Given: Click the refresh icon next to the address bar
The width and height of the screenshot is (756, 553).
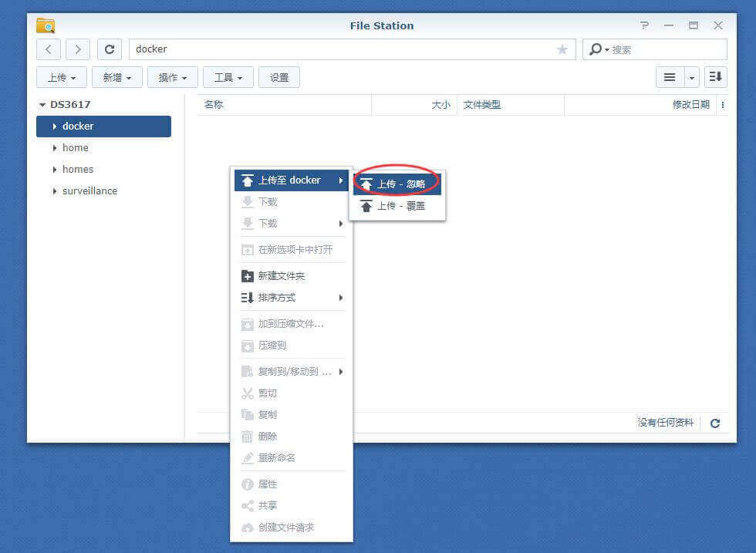Looking at the screenshot, I should tap(109, 49).
